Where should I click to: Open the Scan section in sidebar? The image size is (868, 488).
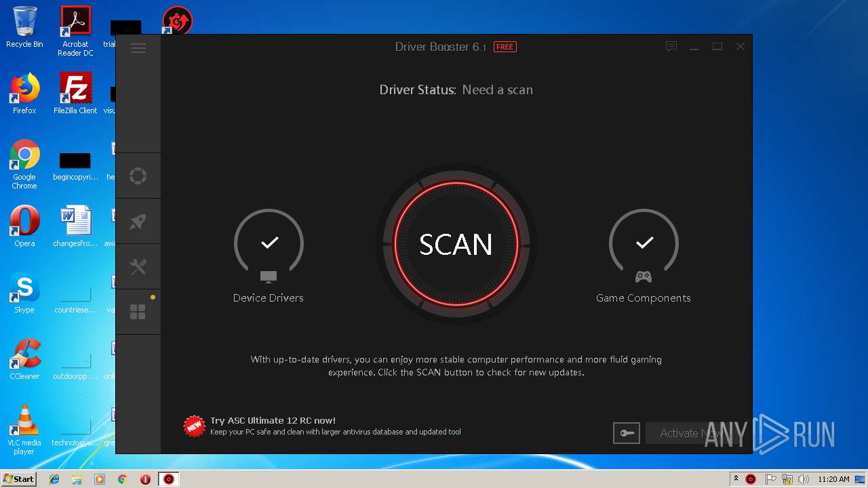(138, 176)
